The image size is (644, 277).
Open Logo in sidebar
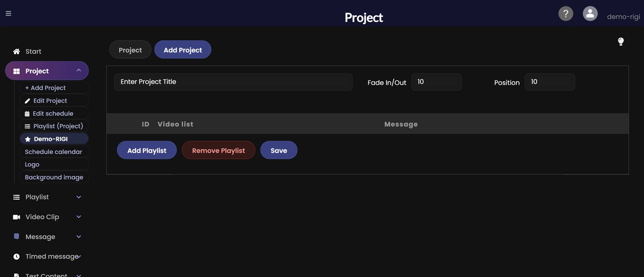[54, 164]
